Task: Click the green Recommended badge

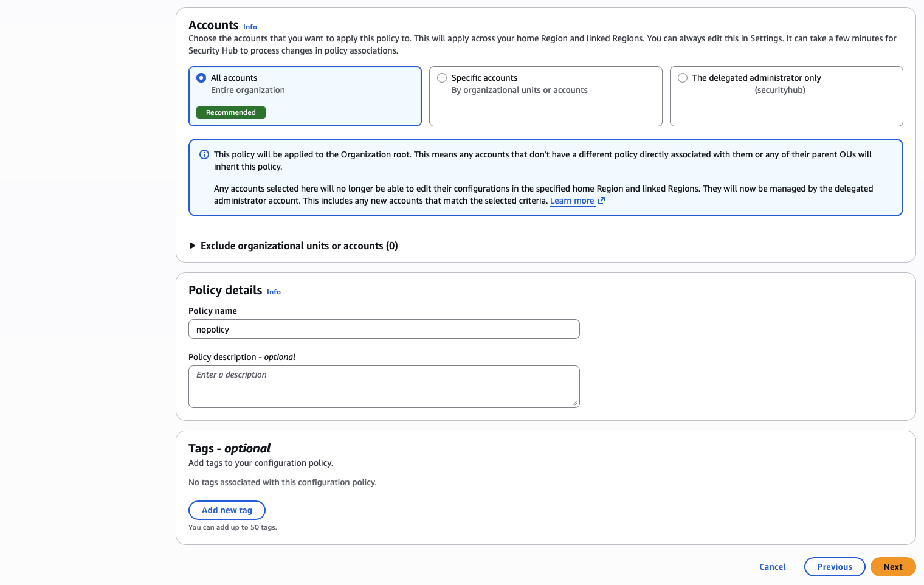Action: pos(231,112)
